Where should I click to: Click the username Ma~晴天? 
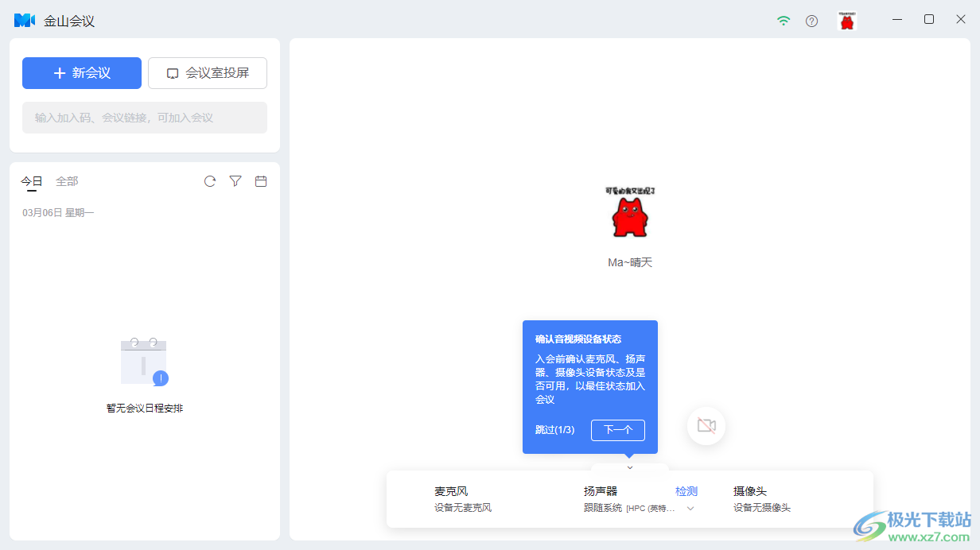click(630, 262)
